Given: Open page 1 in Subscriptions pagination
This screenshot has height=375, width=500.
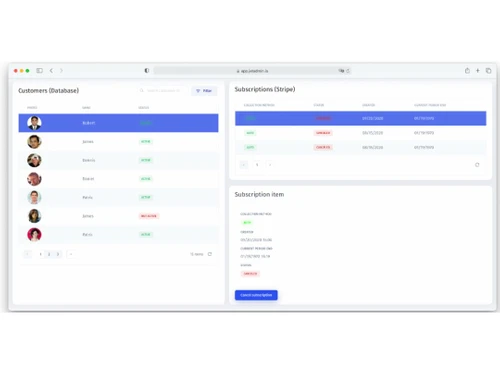Looking at the screenshot, I should click(x=257, y=165).
